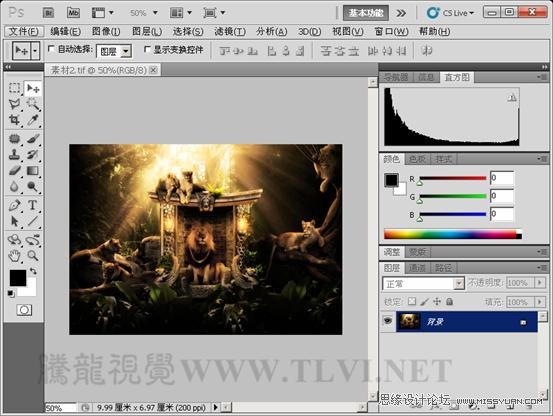553x416 pixels.
Task: Select the Eraser tool
Action: point(14,170)
